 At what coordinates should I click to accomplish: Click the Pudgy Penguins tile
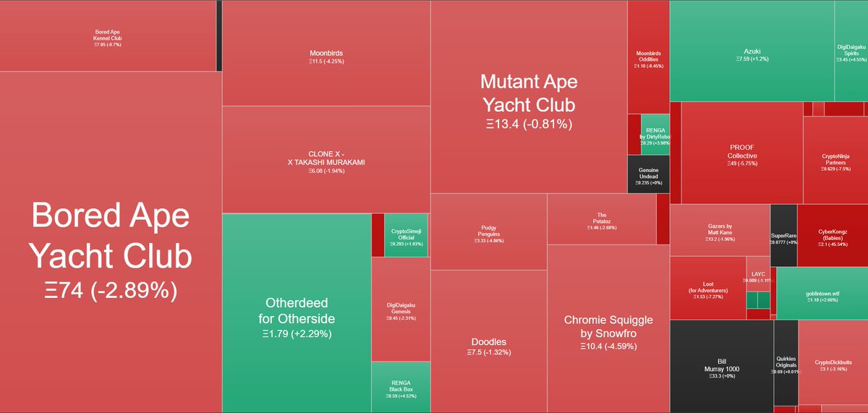[x=488, y=231]
